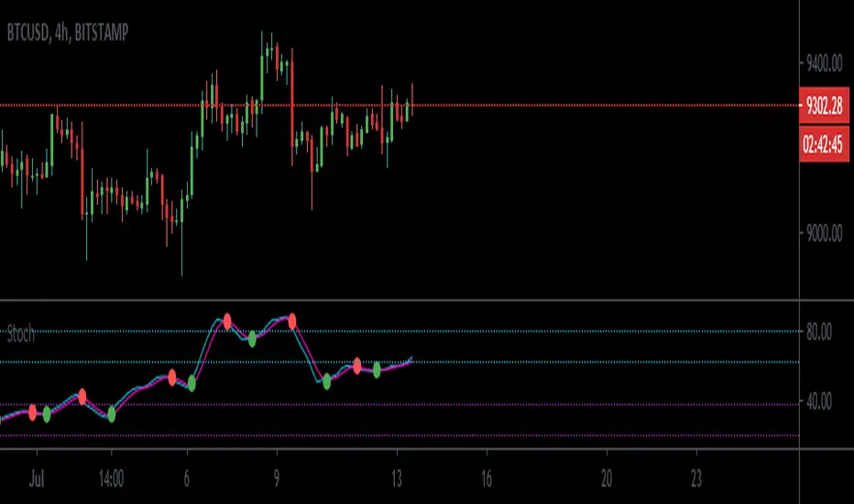854x504 pixels.
Task: Click the most recent candlestick on the price chart
Action: (x=412, y=100)
